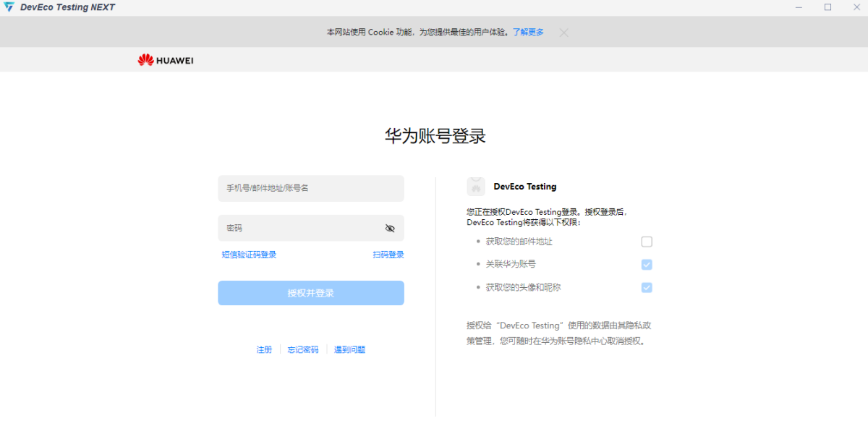Switch to 短信验证码登录
The height and width of the screenshot is (434, 868).
(249, 255)
